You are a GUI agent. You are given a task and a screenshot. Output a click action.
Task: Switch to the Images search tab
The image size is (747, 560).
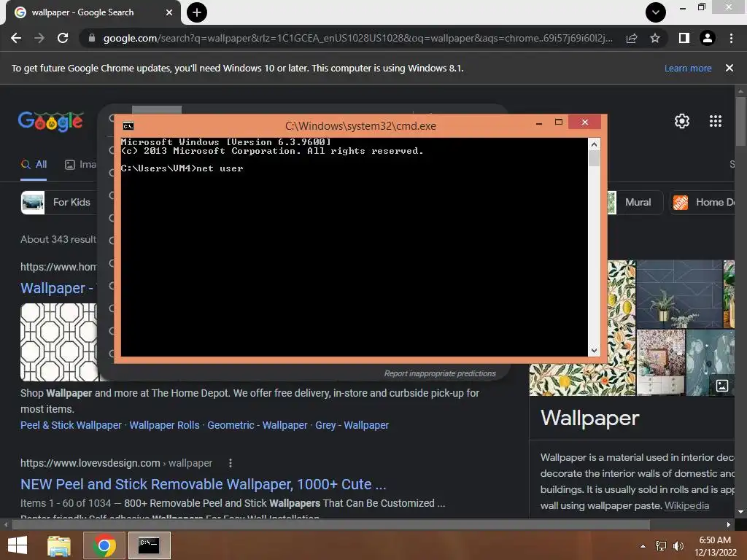click(x=80, y=165)
